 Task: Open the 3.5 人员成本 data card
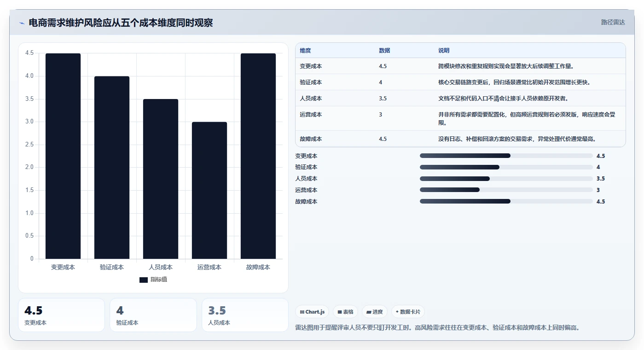click(x=245, y=315)
